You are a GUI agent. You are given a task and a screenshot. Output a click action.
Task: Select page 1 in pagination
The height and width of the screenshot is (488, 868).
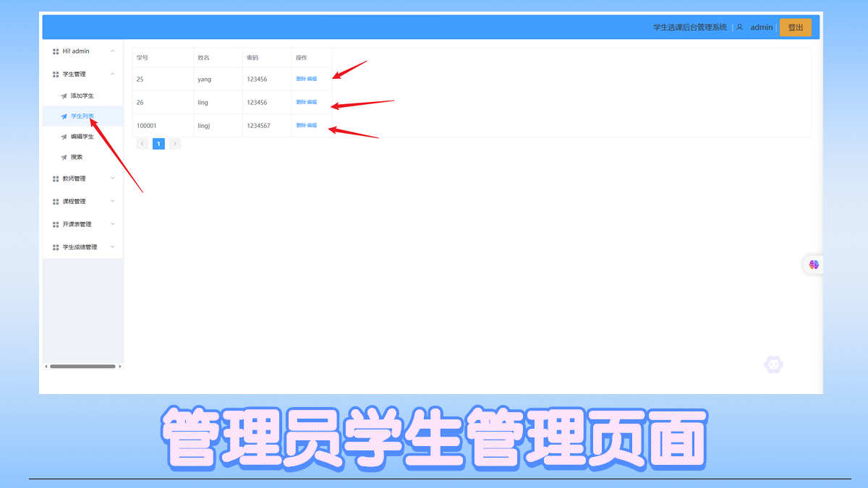158,144
